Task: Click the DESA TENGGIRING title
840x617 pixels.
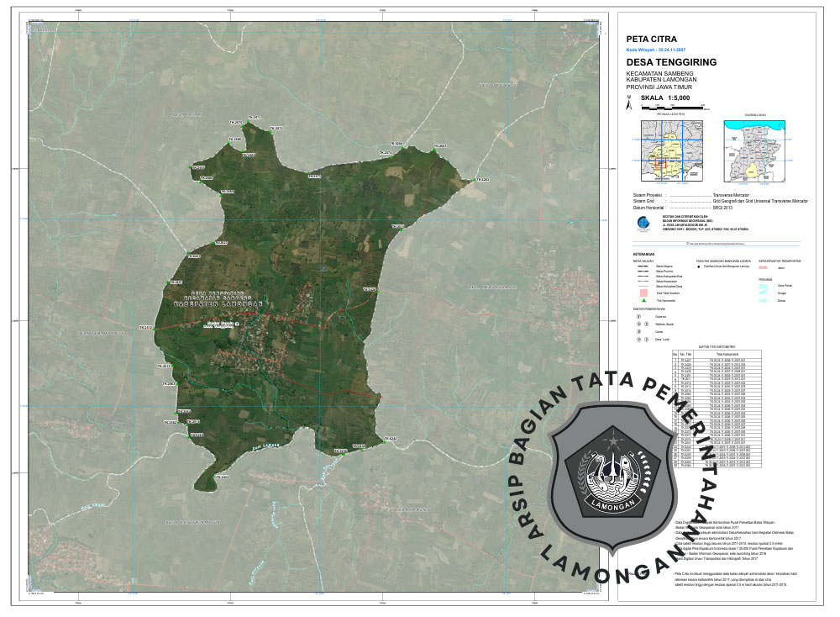Action: [671, 63]
